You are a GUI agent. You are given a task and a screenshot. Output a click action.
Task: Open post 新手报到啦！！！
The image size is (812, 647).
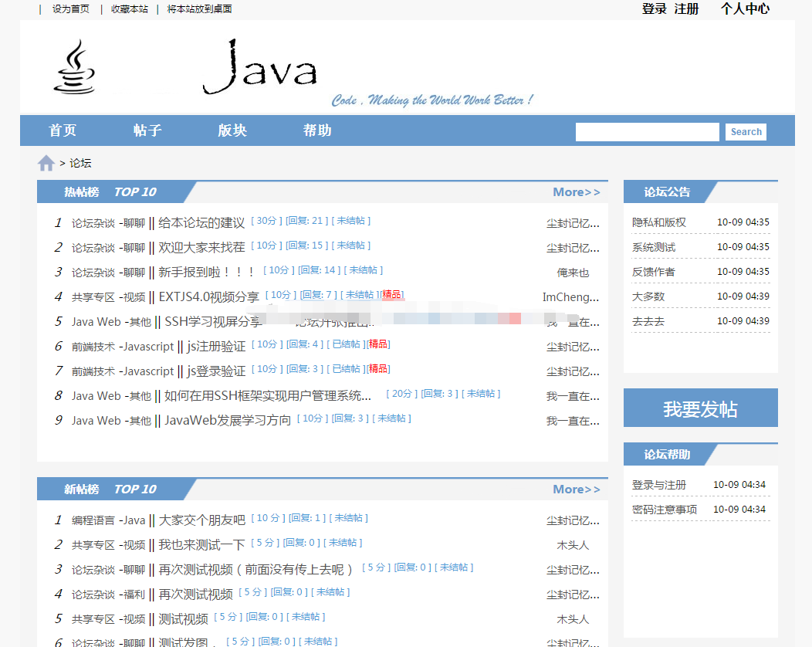pos(208,273)
